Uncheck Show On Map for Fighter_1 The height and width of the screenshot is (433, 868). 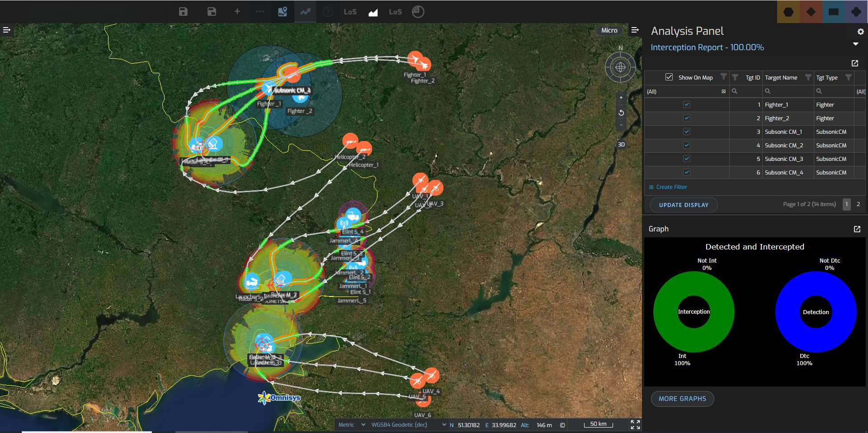(686, 104)
